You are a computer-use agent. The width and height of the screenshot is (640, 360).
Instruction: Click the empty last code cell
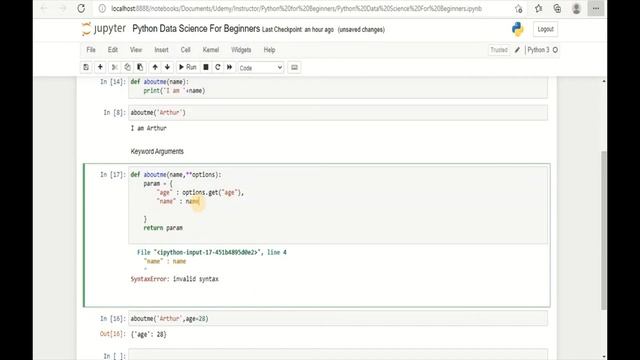338,355
